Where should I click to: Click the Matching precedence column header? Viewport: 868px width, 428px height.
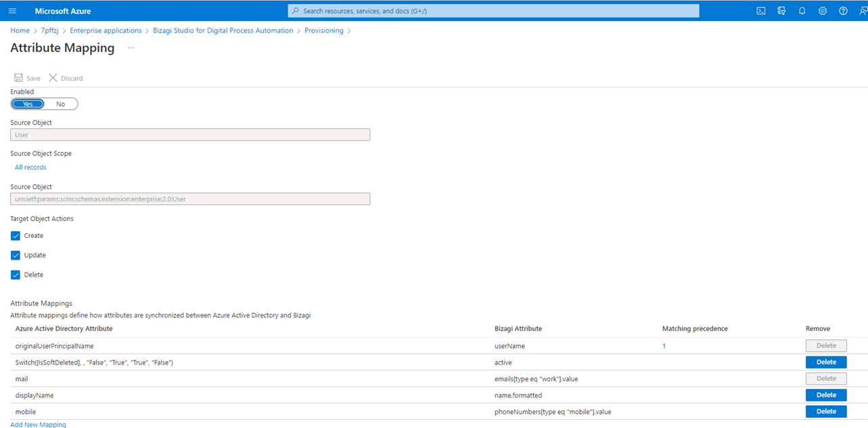click(695, 329)
